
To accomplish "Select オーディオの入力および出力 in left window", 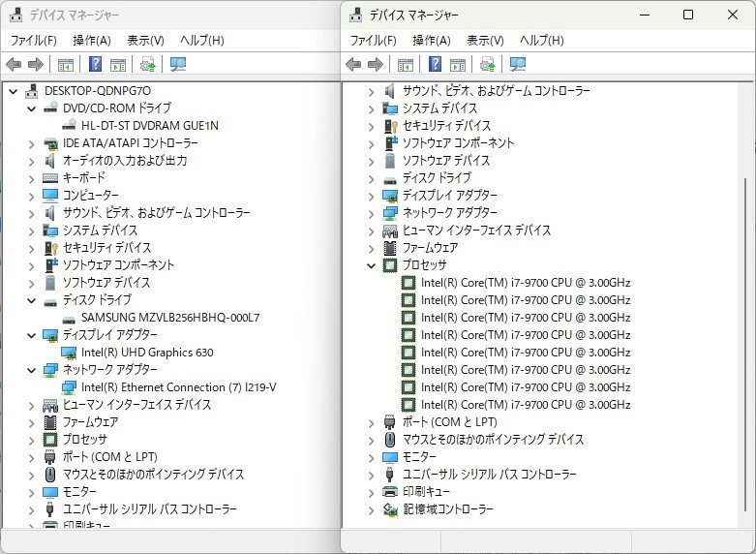I will point(125,160).
